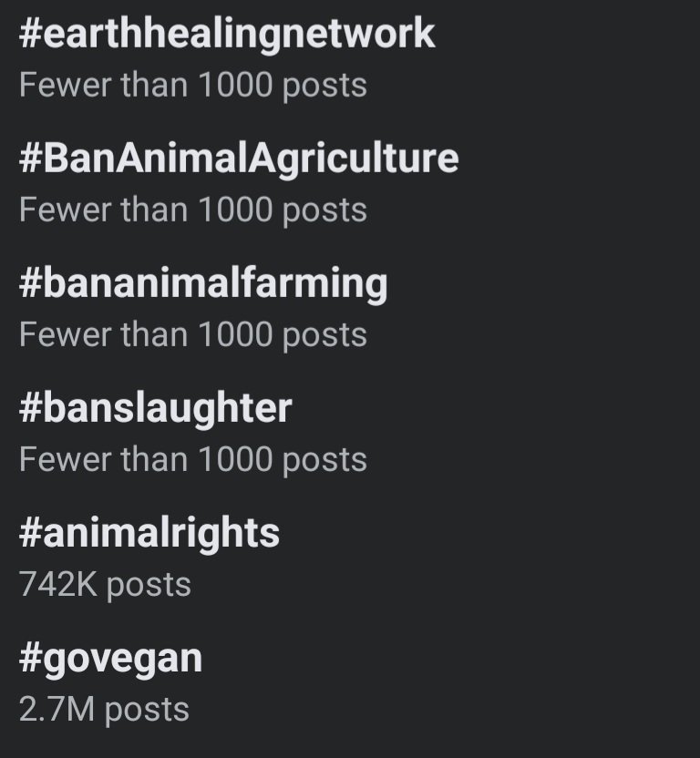This screenshot has height=758, width=700.
Task: Select the #bananimalfarming hashtag result
Action: point(203,283)
